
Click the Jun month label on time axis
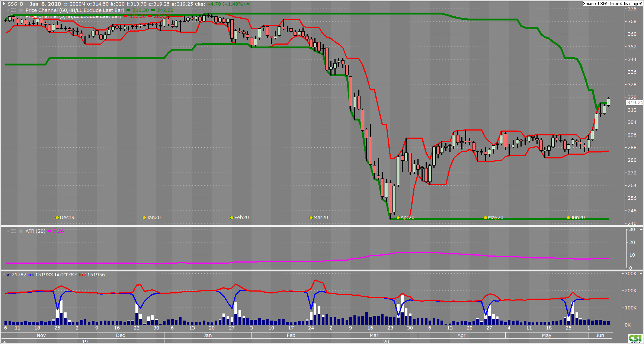(x=600, y=335)
